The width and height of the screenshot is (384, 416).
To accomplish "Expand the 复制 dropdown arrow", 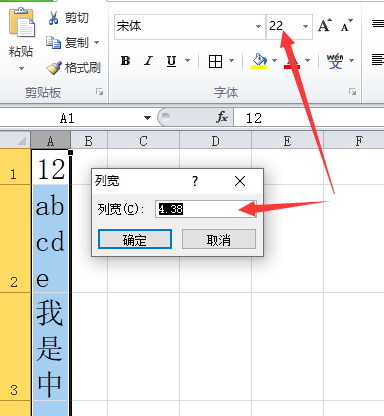I will (96, 43).
